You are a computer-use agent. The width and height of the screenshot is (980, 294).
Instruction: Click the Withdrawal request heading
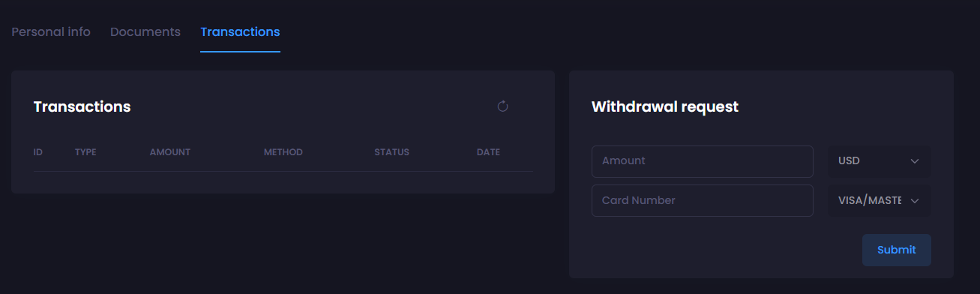point(665,106)
